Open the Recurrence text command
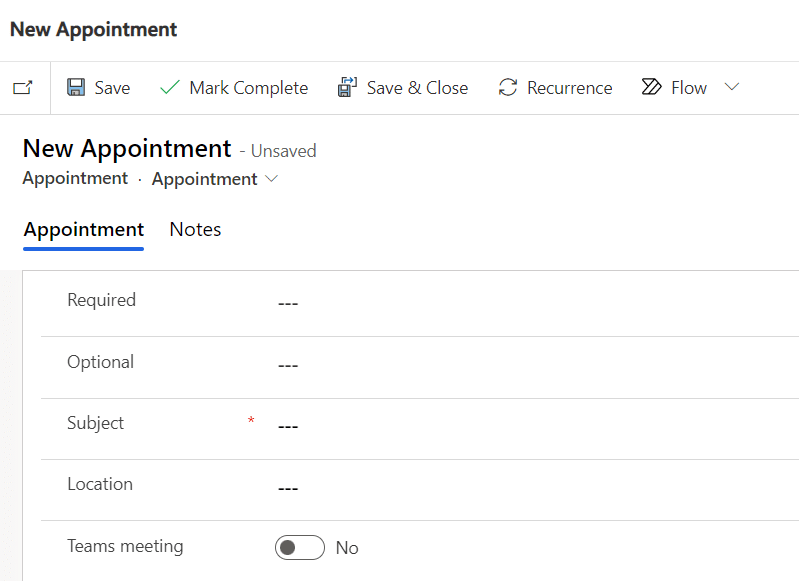Image resolution: width=799 pixels, height=581 pixels. (569, 88)
